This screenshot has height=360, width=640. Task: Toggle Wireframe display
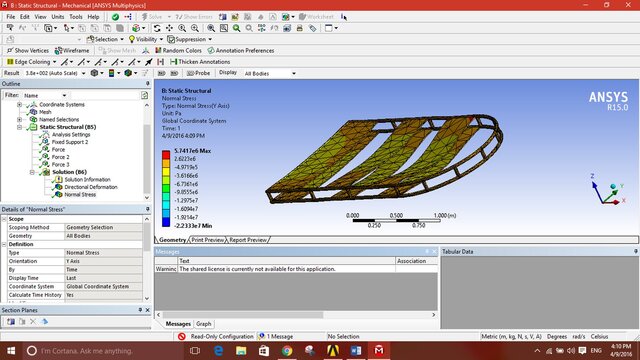[72, 51]
